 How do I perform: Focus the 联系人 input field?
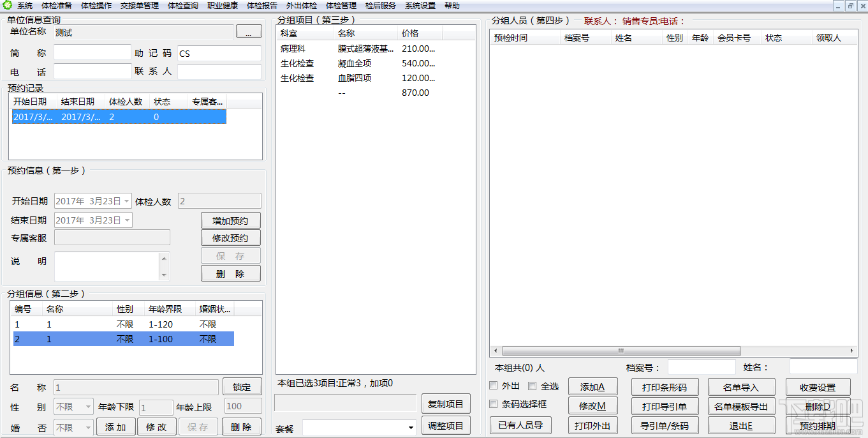pos(219,72)
